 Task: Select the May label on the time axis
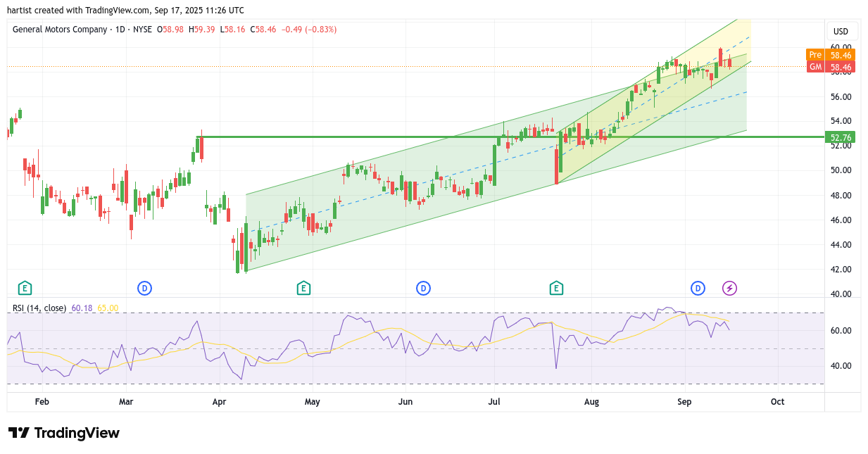pos(312,402)
